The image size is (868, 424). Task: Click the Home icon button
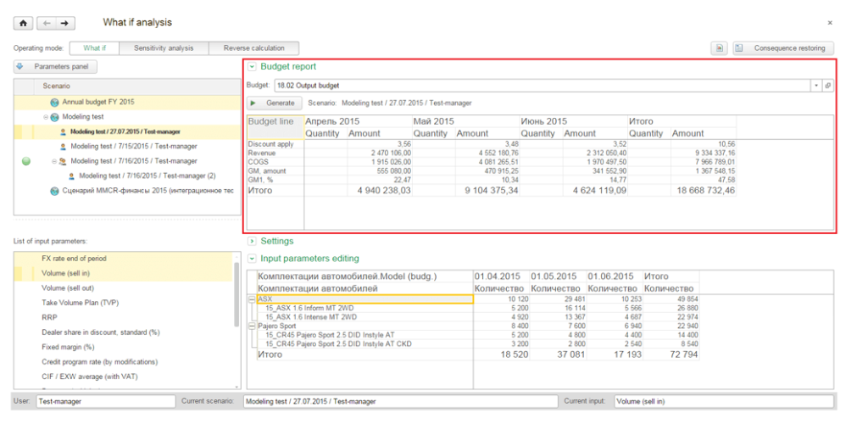coord(23,23)
